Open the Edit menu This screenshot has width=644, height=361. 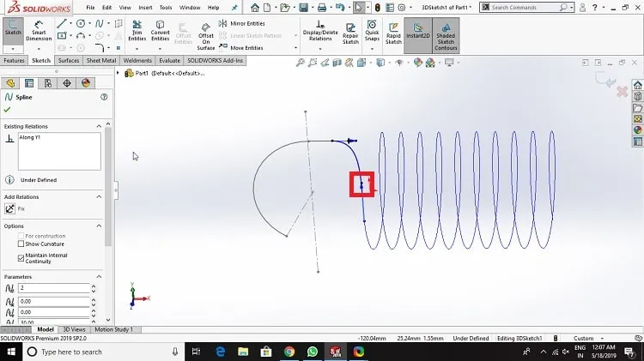click(x=106, y=8)
